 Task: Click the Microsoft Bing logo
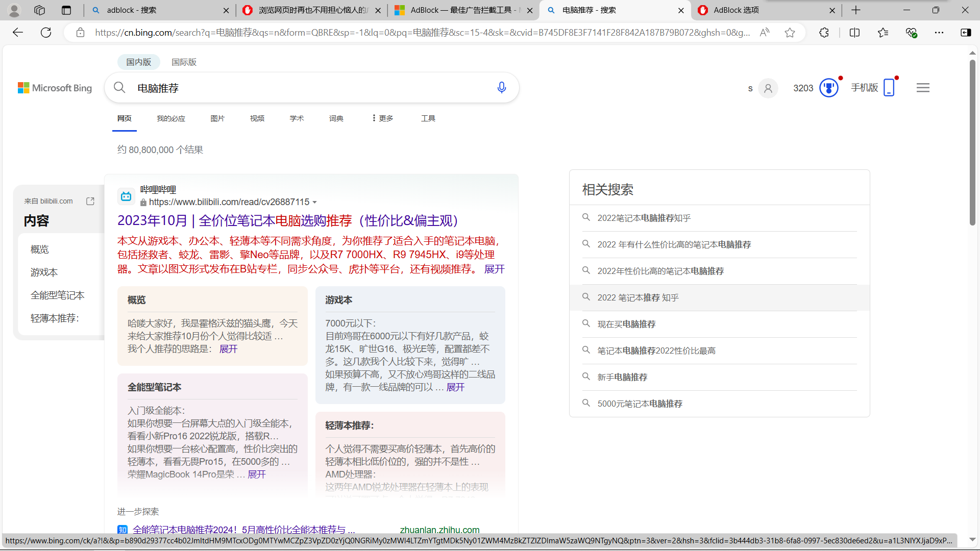(x=55, y=88)
